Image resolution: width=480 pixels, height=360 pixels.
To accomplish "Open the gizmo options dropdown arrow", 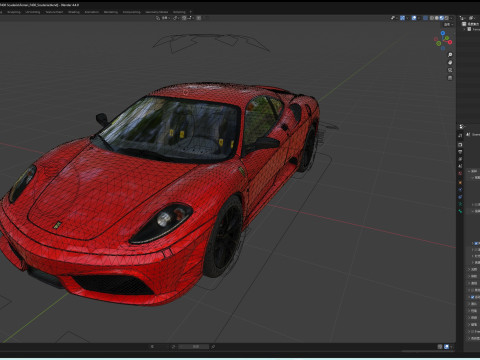I will click(x=407, y=18).
